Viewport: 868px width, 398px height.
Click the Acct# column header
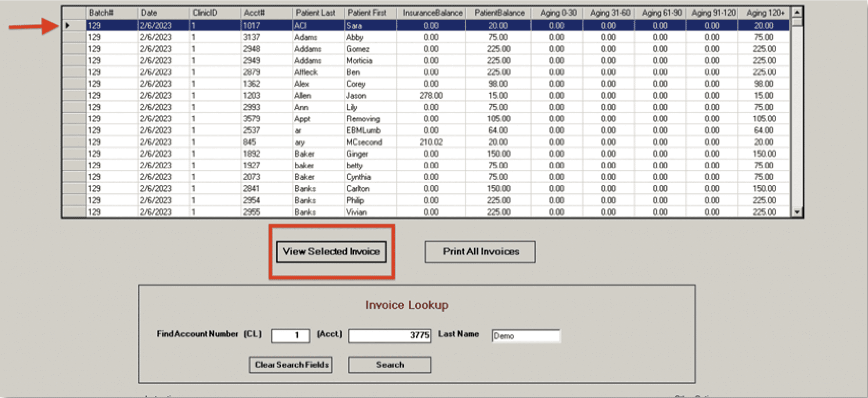click(254, 13)
